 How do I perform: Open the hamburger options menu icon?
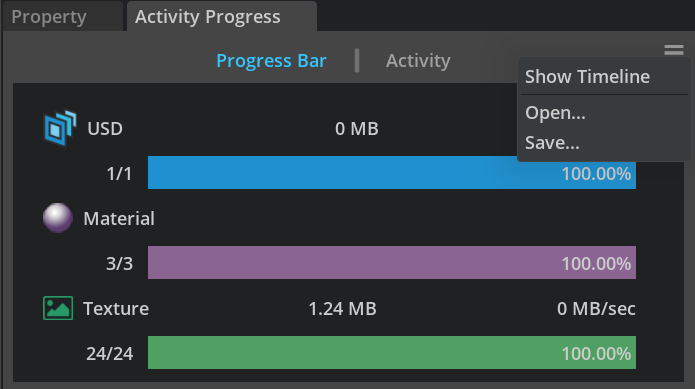[674, 50]
